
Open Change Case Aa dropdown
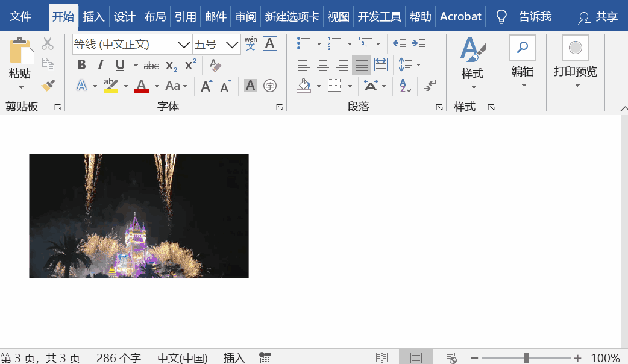pyautogui.click(x=176, y=86)
